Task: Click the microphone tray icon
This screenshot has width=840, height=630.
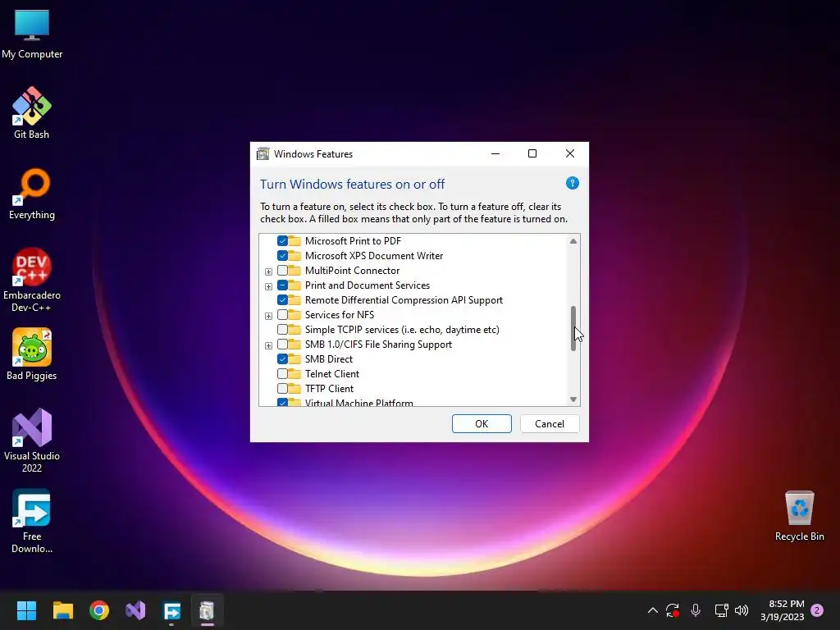Action: [696, 610]
